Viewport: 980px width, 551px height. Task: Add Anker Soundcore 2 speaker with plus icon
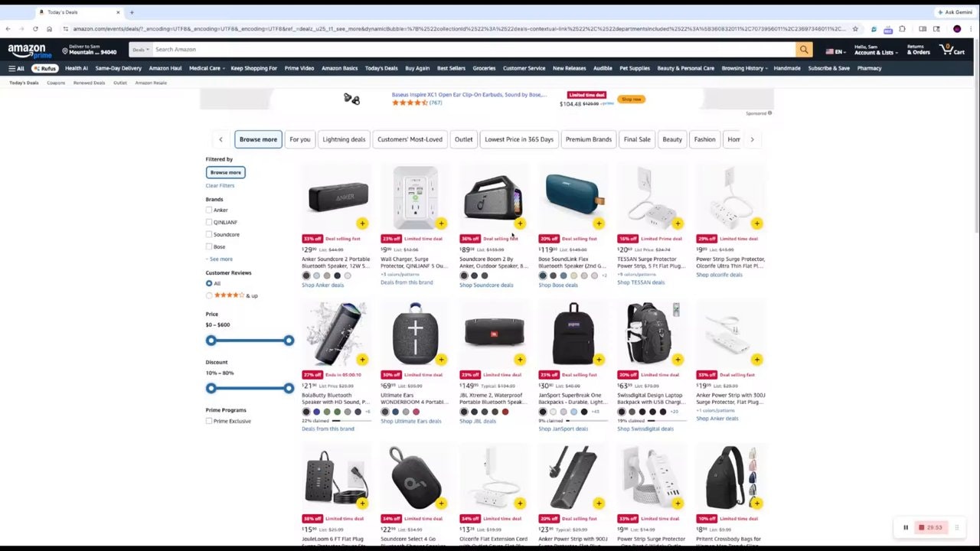click(362, 223)
